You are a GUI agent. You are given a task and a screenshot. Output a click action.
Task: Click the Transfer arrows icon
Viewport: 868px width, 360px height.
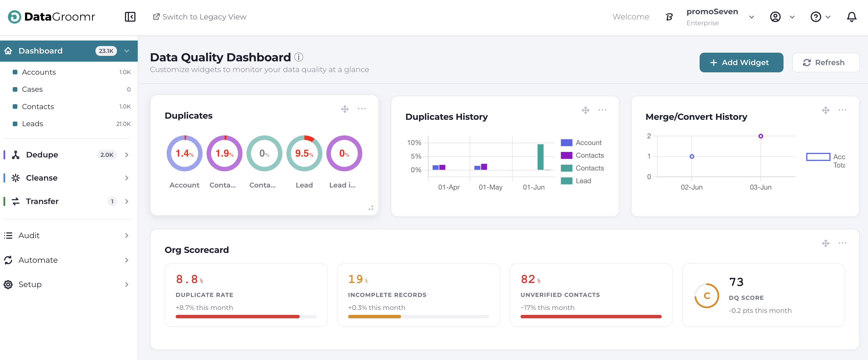(16, 201)
